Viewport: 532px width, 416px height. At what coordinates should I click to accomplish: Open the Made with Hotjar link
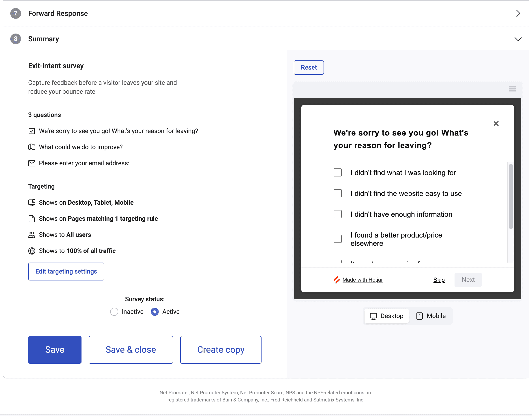tap(363, 280)
